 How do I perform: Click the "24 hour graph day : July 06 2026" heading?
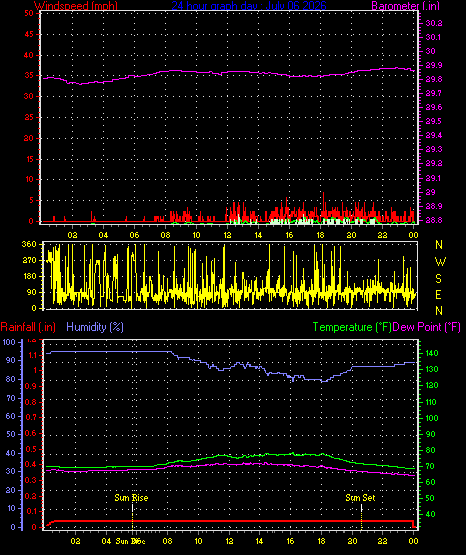tap(249, 5)
